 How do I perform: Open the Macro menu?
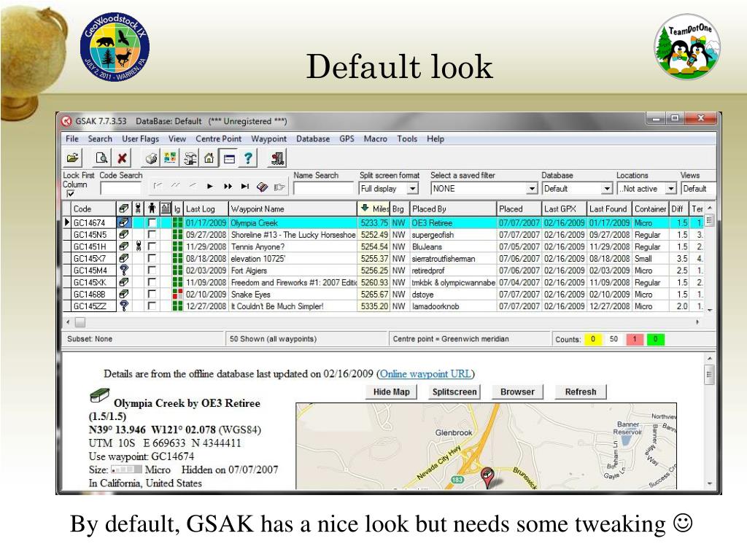(x=375, y=139)
